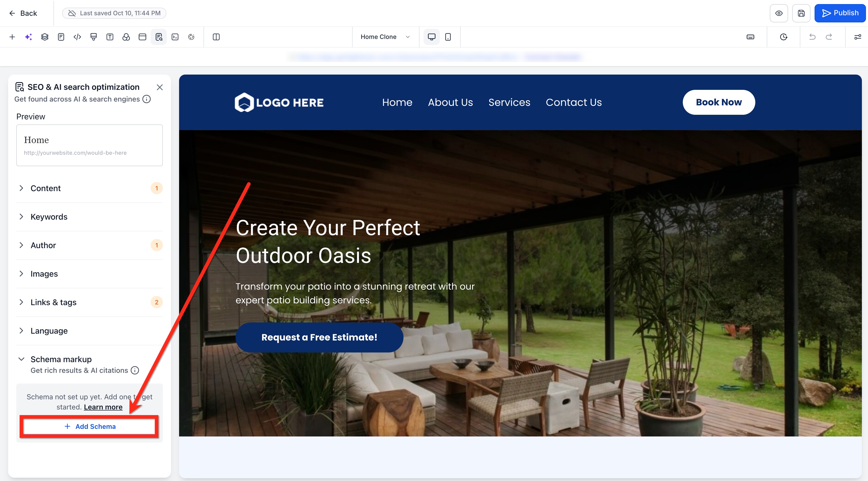Viewport: 868px width, 481px height.
Task: Click the version history clock icon
Action: click(784, 37)
